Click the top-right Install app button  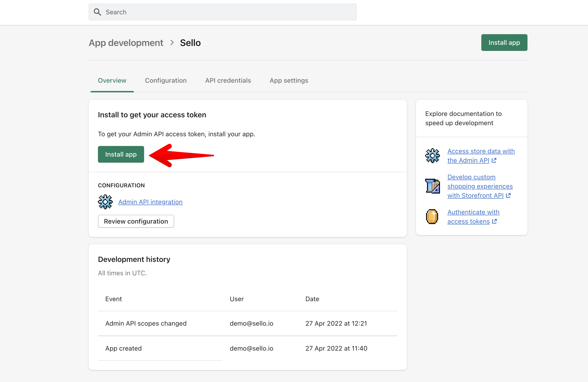click(x=504, y=42)
